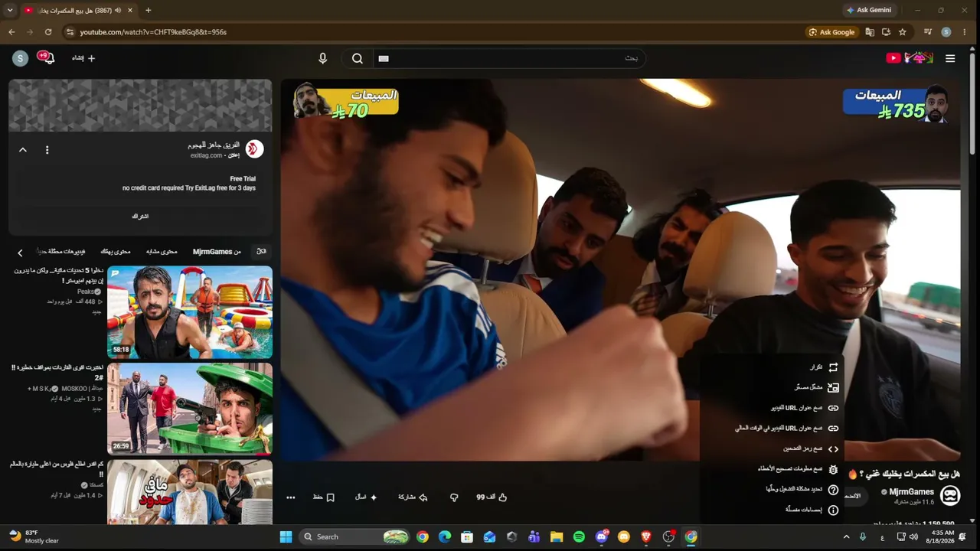Dislike the video using thumbs-down
980x551 pixels.
[x=454, y=497]
